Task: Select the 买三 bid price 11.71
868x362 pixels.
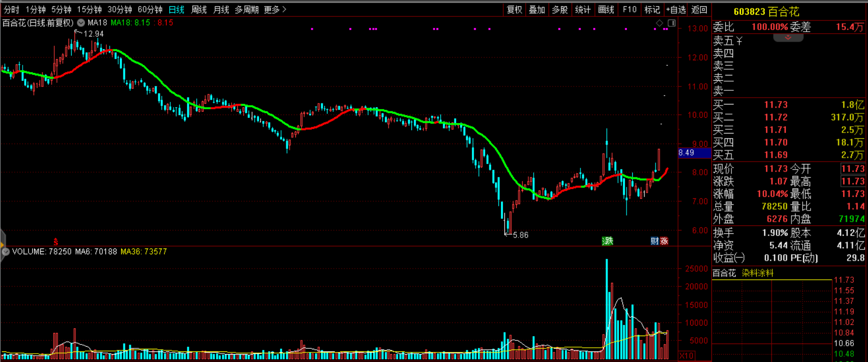Action: (776, 130)
